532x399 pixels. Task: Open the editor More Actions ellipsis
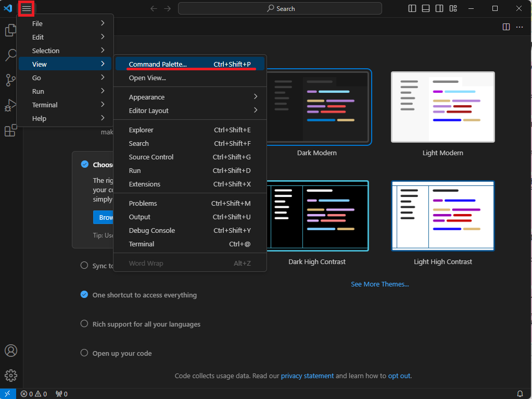[520, 27]
